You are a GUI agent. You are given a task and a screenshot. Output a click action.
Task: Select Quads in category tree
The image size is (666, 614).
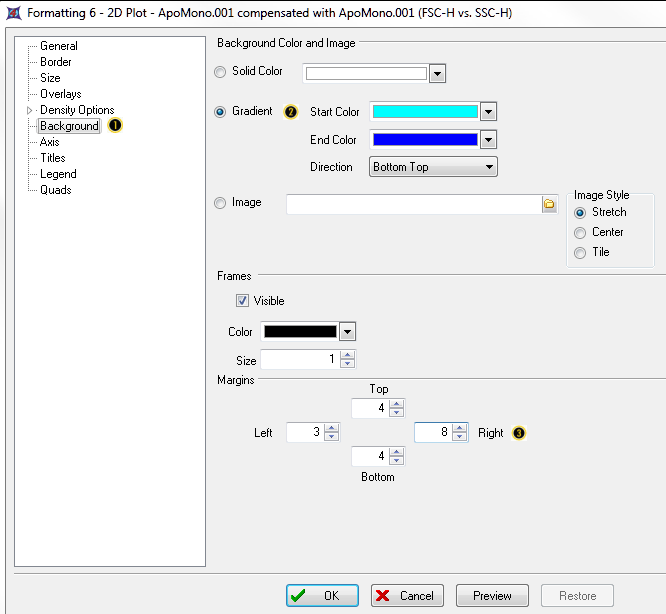coord(56,190)
